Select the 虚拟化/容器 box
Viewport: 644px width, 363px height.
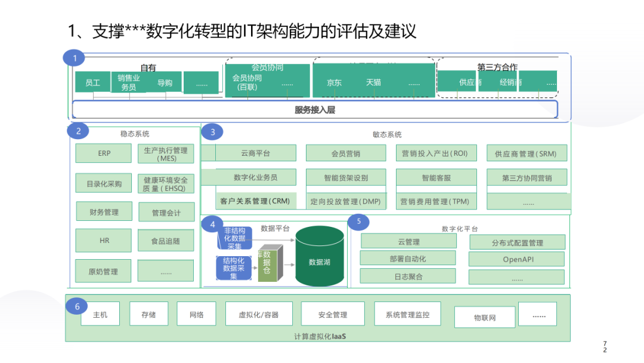tap(259, 314)
